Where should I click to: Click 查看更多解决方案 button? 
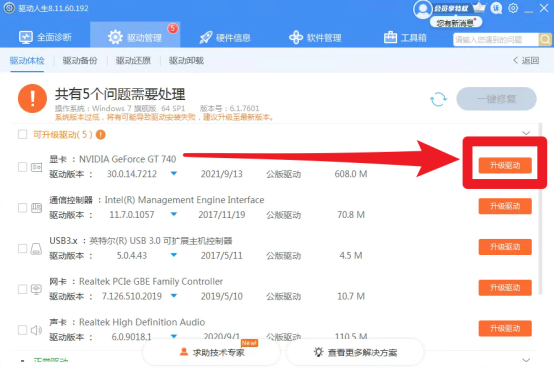pos(355,352)
